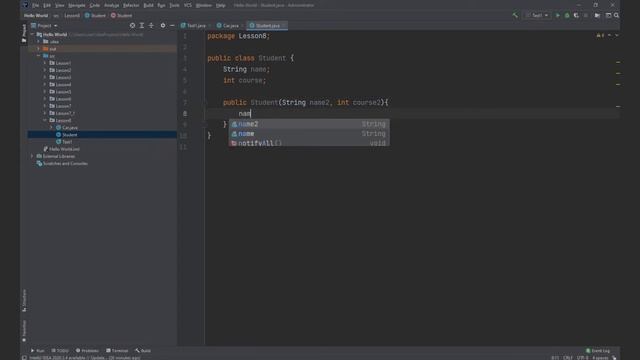Click the Build project hammer icon
640x360 pixels.
point(515,15)
